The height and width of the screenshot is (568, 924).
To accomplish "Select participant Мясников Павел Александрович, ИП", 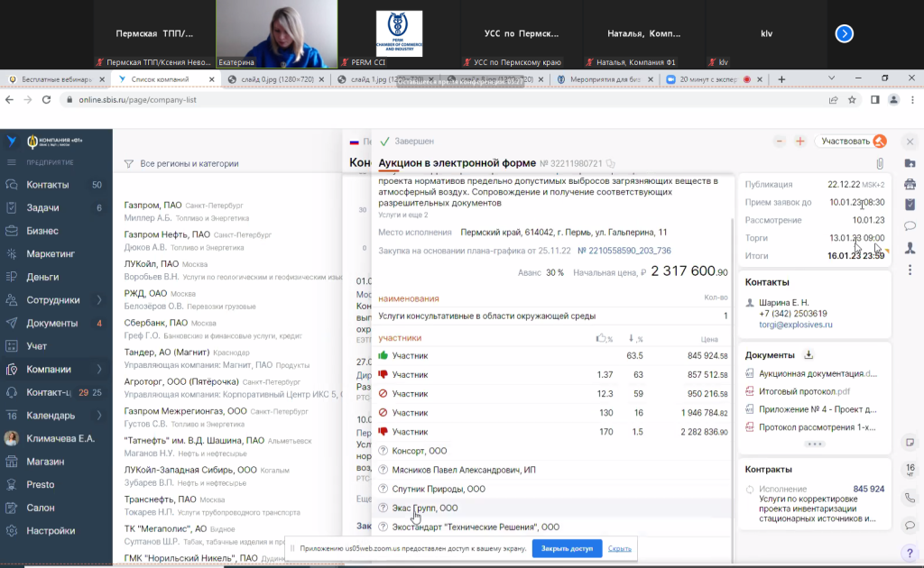I will coord(464,470).
